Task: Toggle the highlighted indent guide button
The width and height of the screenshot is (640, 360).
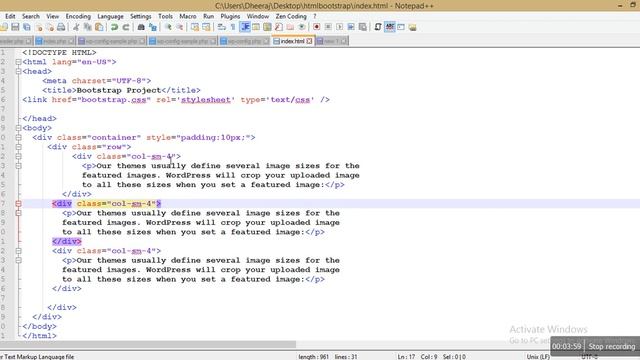Action: tap(245, 27)
